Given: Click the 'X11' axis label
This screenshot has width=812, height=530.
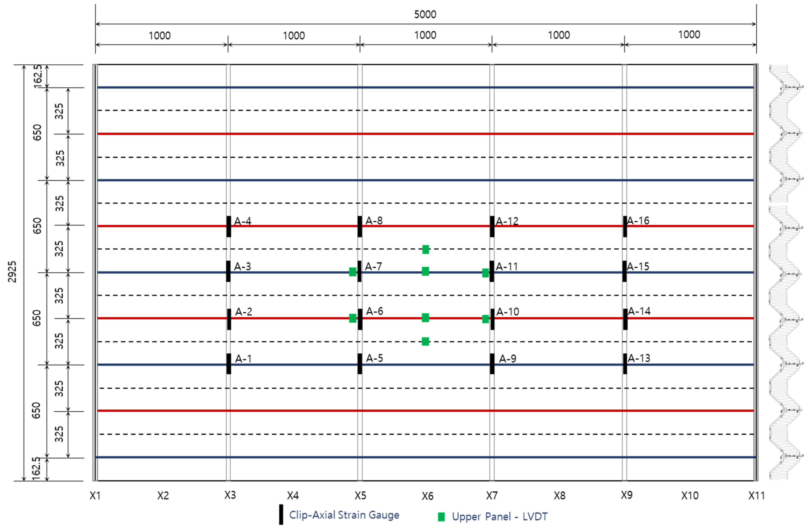Looking at the screenshot, I should coord(757,495).
